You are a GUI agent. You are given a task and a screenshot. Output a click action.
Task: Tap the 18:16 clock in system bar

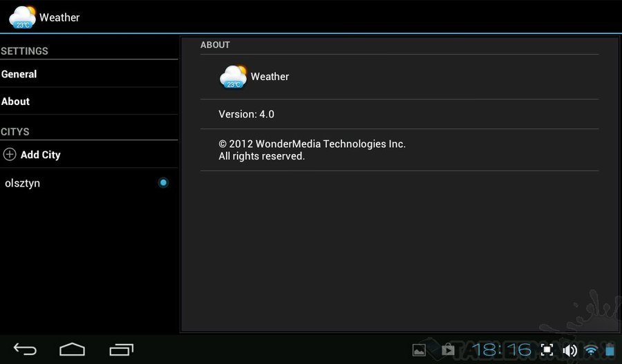coord(502,349)
